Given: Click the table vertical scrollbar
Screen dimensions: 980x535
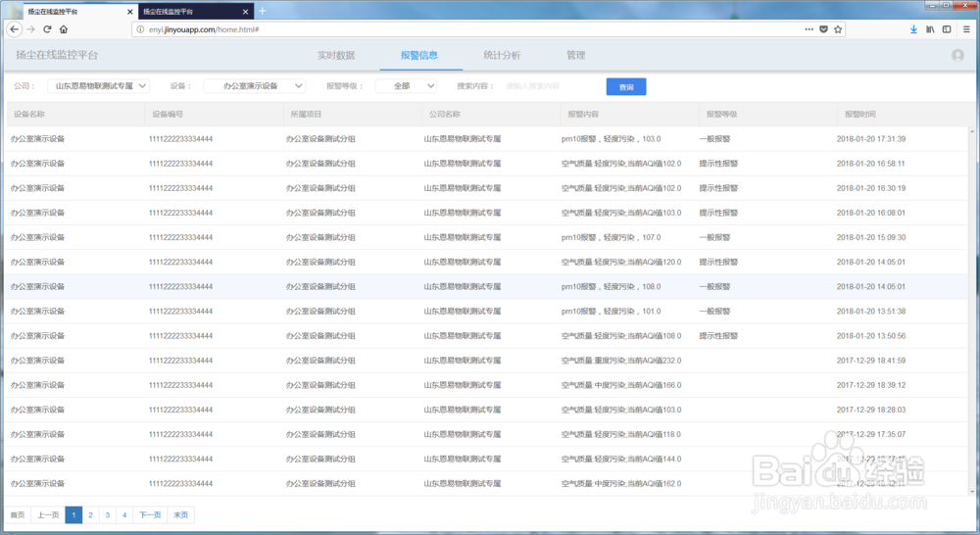Looking at the screenshot, I should click(x=972, y=312).
